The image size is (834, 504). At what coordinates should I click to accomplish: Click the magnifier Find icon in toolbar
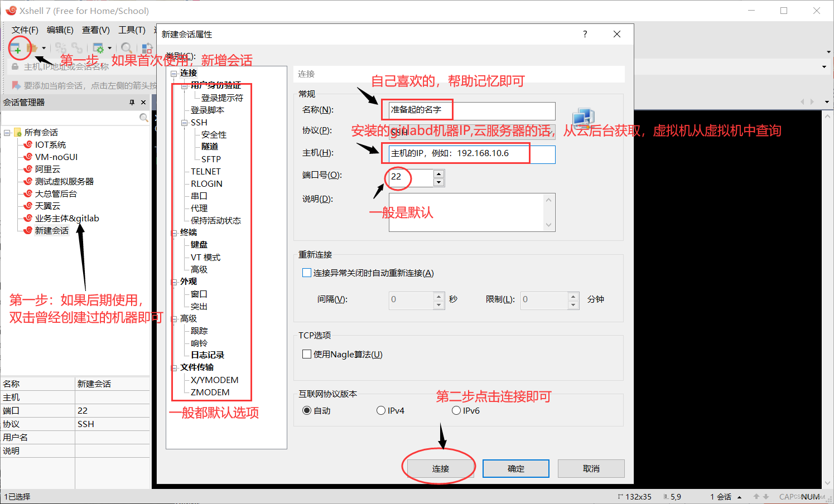pyautogui.click(x=127, y=48)
